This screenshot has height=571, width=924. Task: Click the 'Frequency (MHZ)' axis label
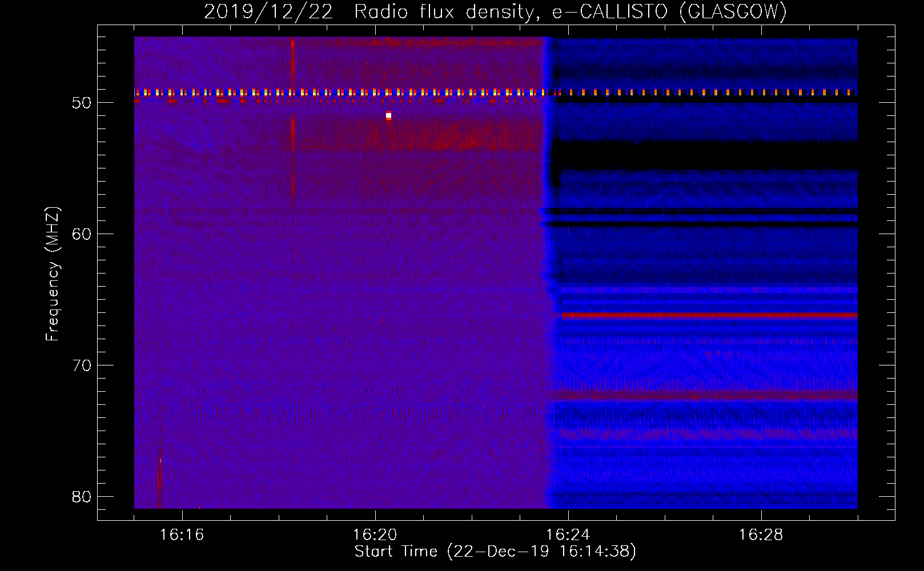[x=53, y=274]
